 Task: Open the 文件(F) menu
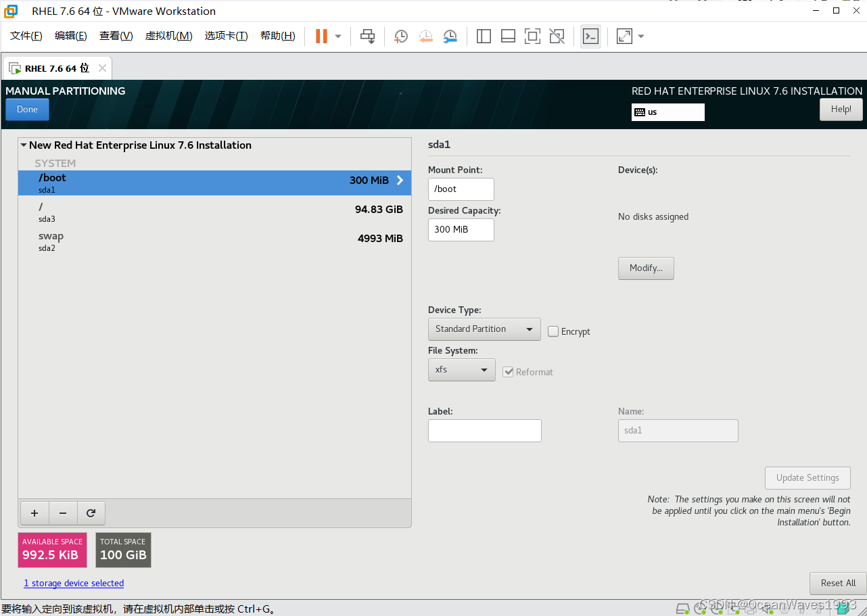tap(26, 36)
